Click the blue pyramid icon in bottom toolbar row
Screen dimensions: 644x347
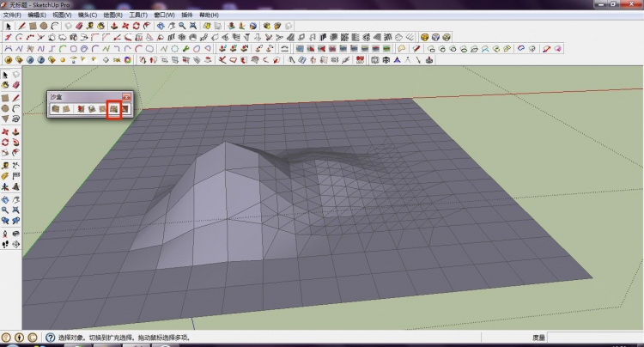(x=397, y=60)
